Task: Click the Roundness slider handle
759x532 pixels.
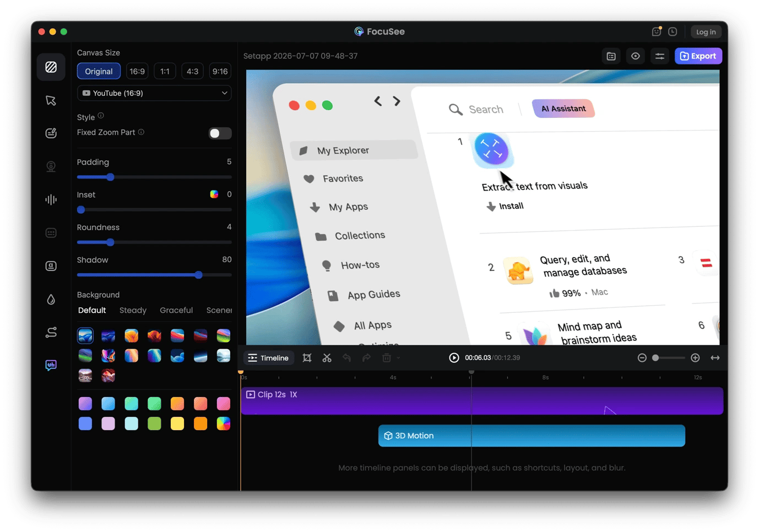Action: pos(110,242)
